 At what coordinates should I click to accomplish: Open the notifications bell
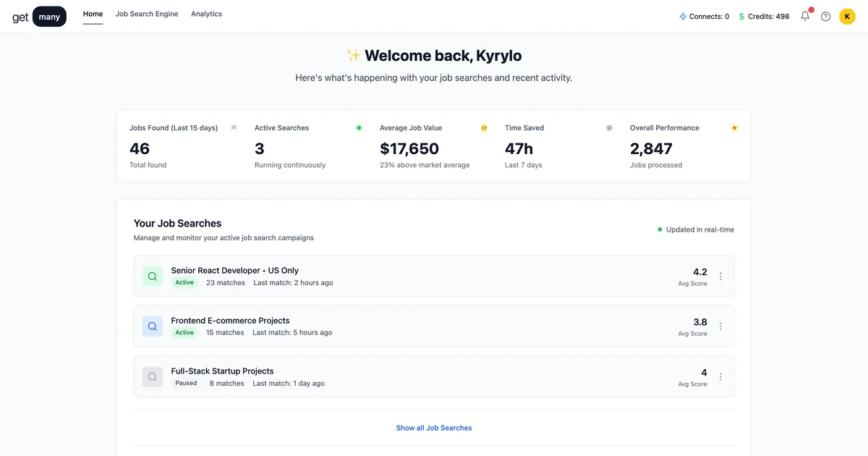click(x=805, y=16)
